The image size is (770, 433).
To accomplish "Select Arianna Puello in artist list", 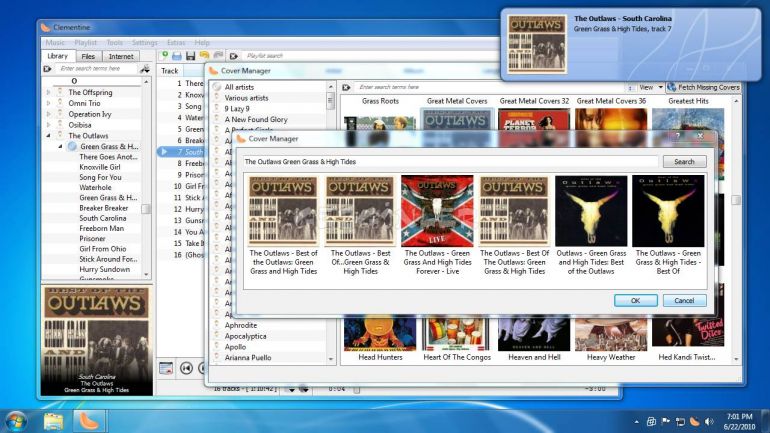I will tap(248, 357).
